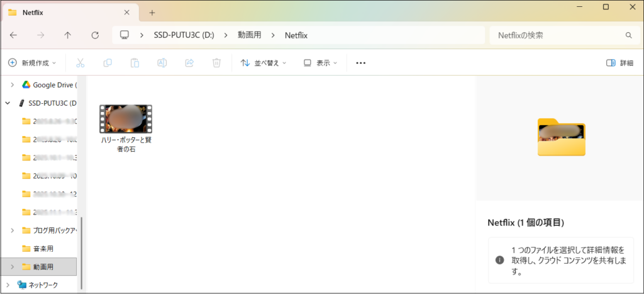This screenshot has height=294, width=644.
Task: Click the file name ハリー・ポッターと賢者の石
Action: tap(126, 145)
